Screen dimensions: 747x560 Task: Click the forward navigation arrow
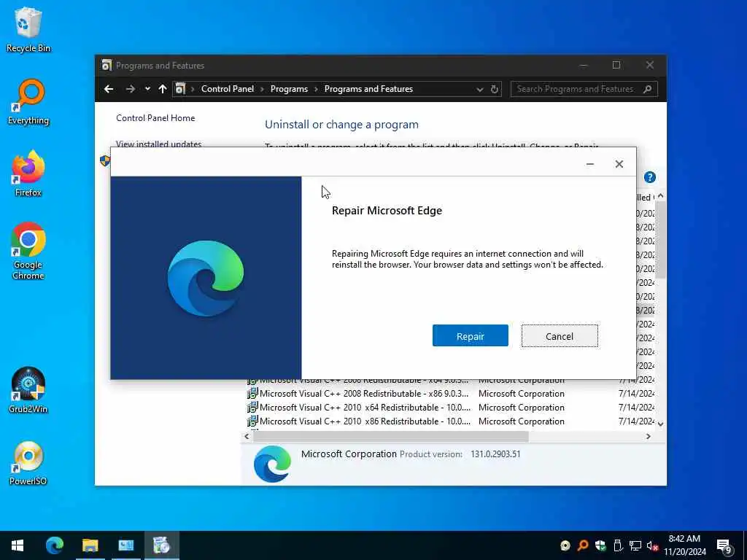pyautogui.click(x=130, y=89)
